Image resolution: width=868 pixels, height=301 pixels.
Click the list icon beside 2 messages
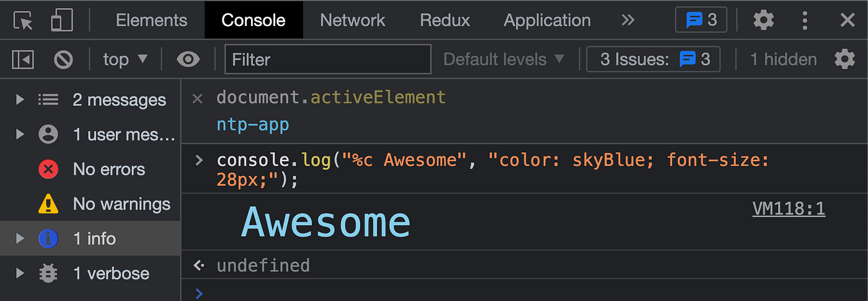click(x=48, y=100)
